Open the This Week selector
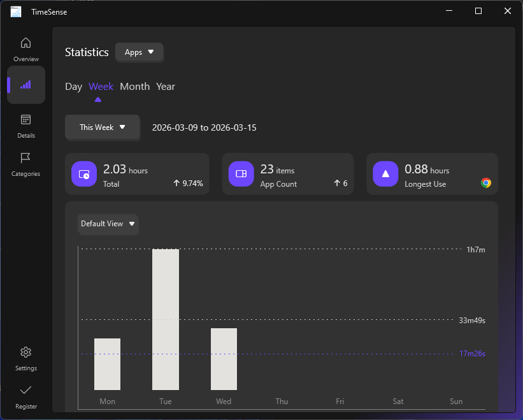 102,127
